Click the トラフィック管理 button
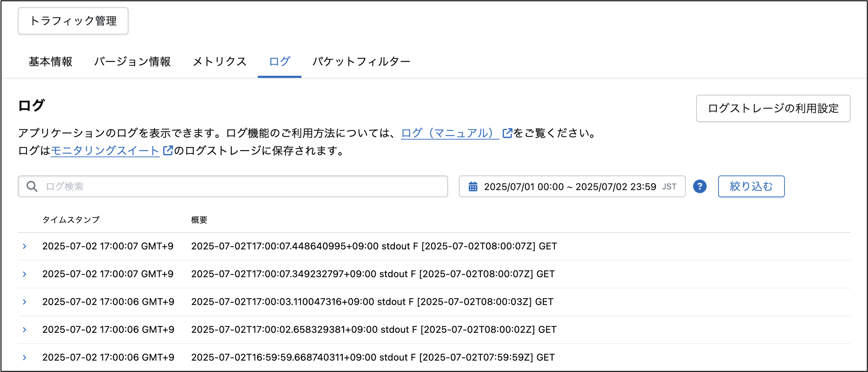 [x=73, y=21]
